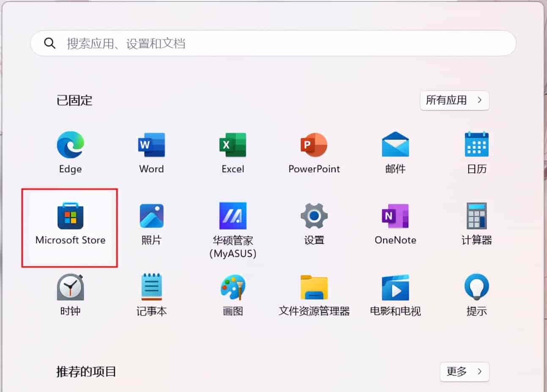Launch the 画图 paint app

[x=232, y=287]
